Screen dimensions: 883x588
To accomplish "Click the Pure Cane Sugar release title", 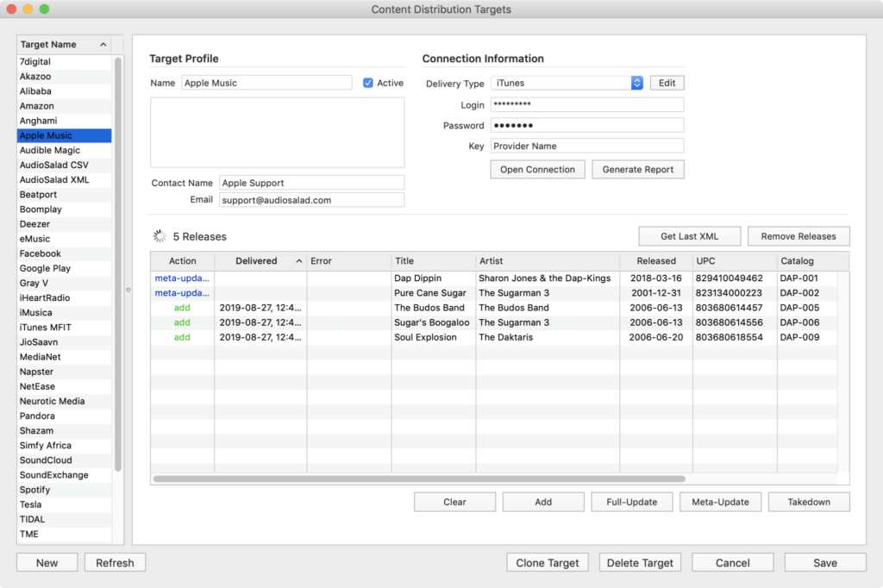I will tap(430, 293).
